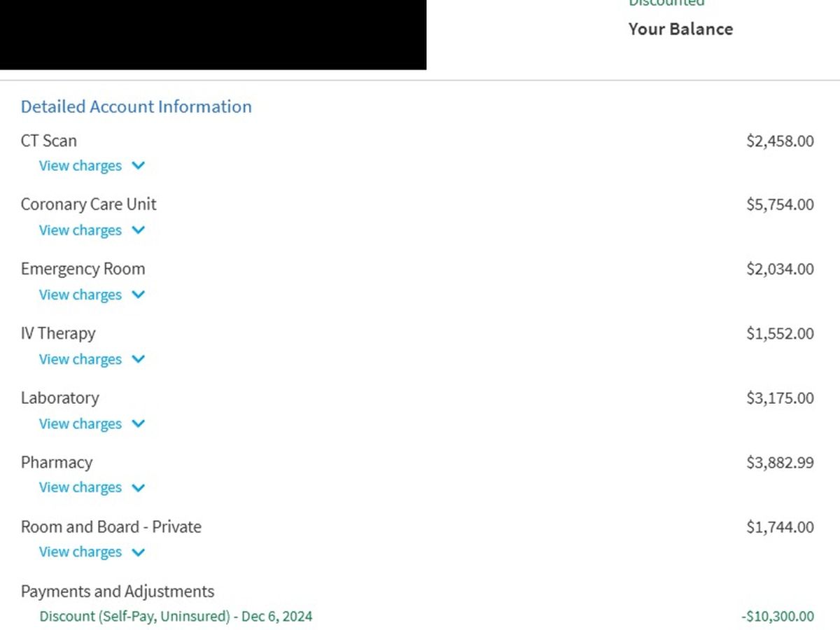Show View charges for Emergency Room
The width and height of the screenshot is (840, 630).
pos(80,295)
